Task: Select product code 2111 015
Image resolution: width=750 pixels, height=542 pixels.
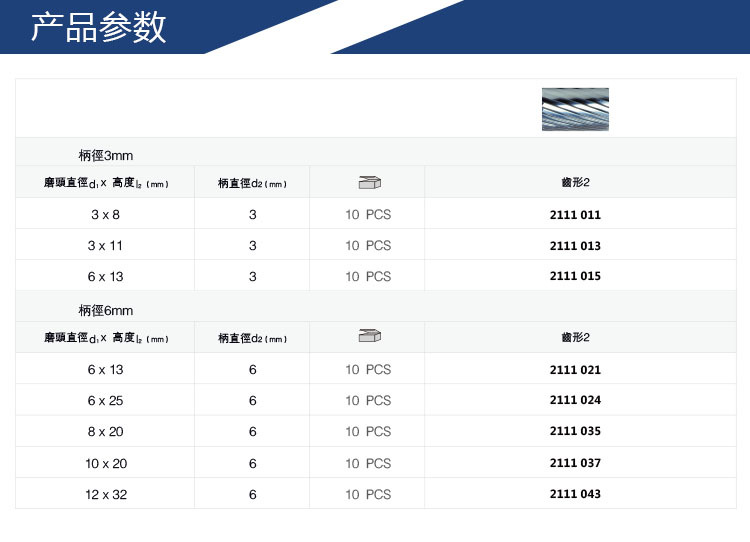Action: pos(575,276)
